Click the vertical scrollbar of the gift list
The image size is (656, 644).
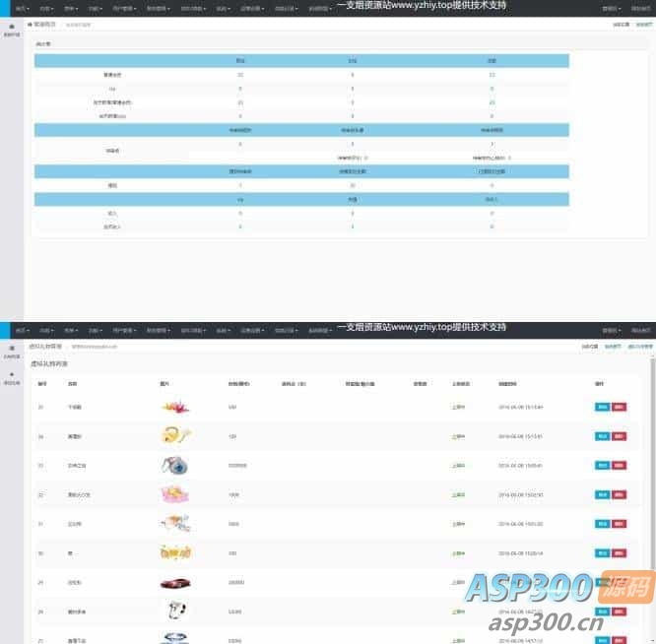(x=652, y=464)
